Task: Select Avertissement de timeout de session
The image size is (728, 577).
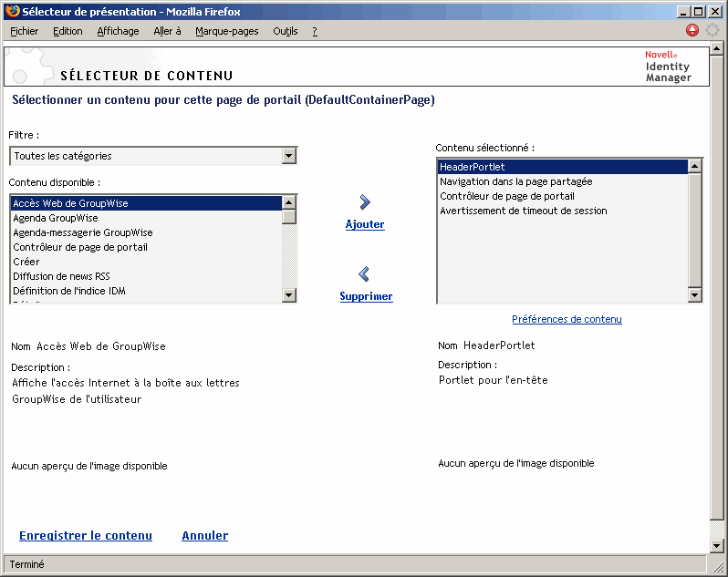Action: point(563,211)
